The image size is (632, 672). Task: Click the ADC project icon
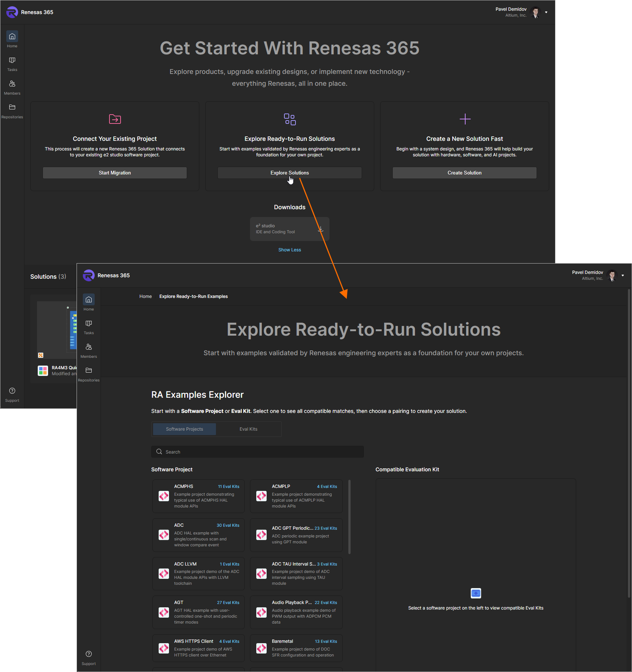(x=164, y=535)
